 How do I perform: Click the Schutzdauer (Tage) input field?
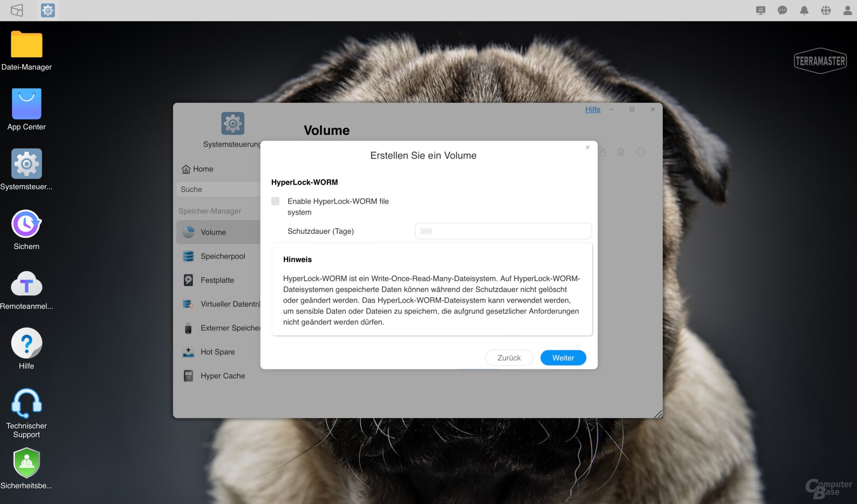point(503,231)
